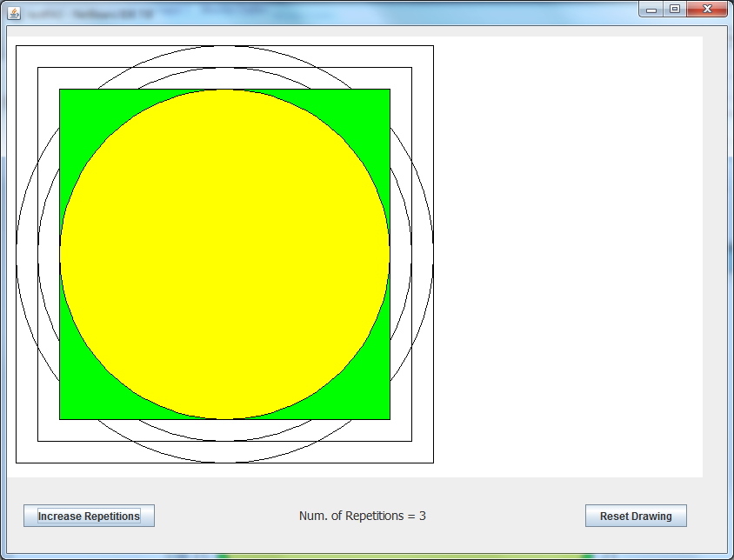Click the bottom-left corner of the middle square outline
Viewport: 734px width, 560px height.
(38, 441)
